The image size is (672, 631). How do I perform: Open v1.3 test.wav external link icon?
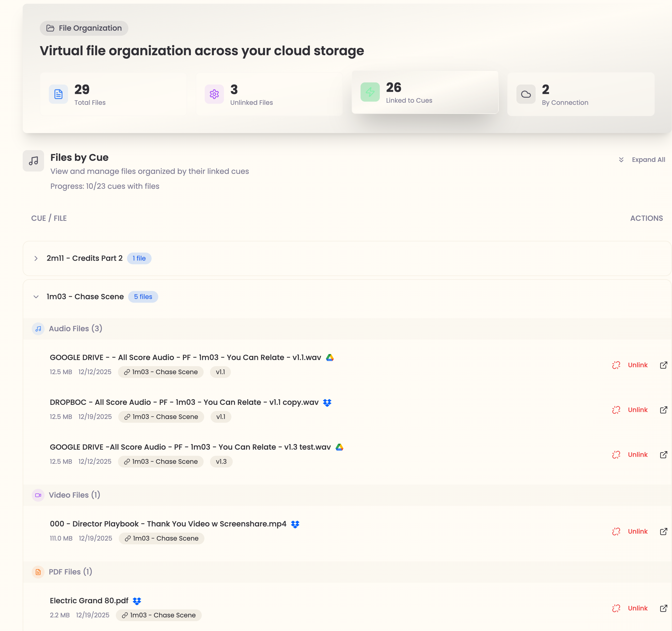(663, 455)
